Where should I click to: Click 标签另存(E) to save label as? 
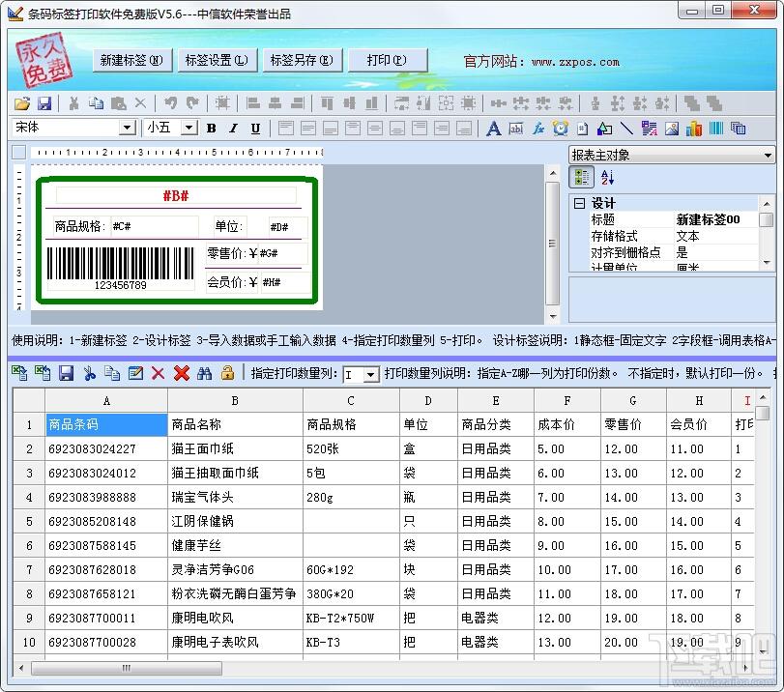point(302,61)
